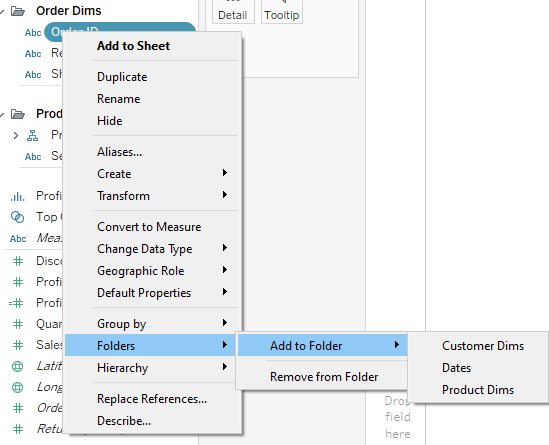Click the number icon beside Orde measure

coord(18,408)
